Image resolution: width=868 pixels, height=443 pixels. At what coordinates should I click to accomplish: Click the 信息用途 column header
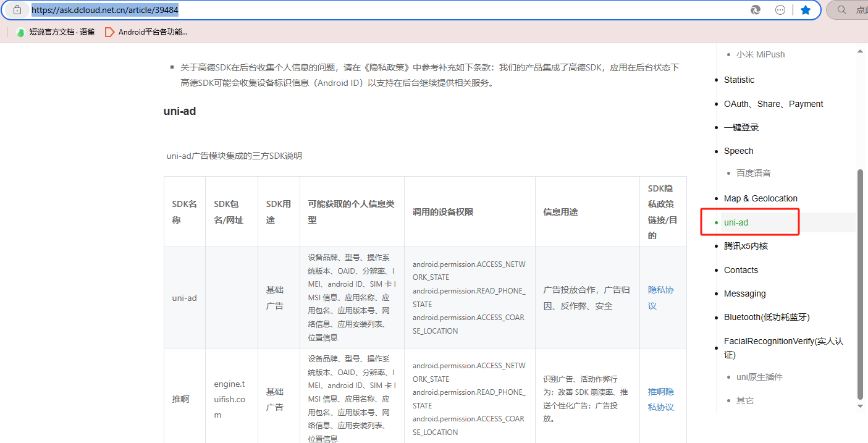pyautogui.click(x=587, y=212)
